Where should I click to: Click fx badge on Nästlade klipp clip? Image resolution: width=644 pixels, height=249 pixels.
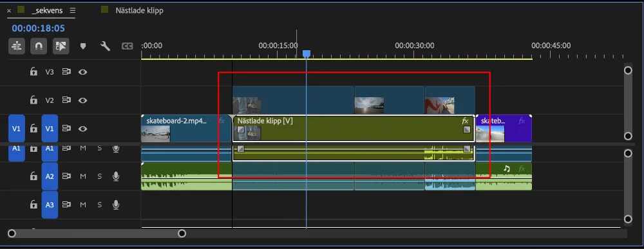coord(465,121)
